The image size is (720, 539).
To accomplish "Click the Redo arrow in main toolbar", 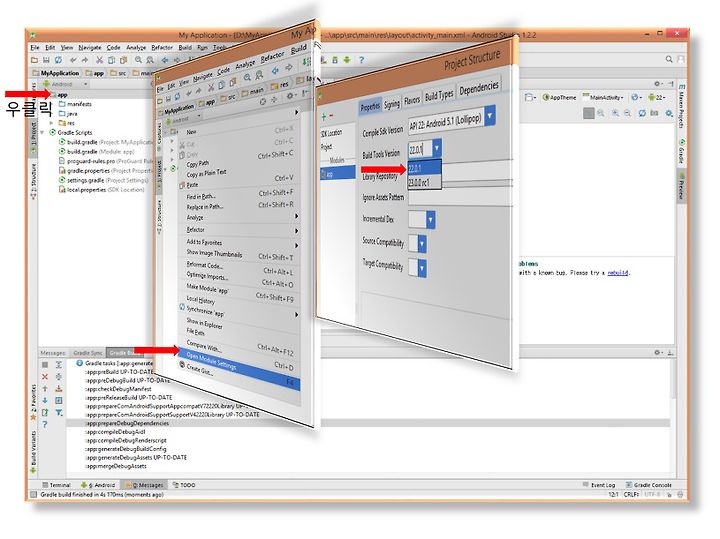I will [85, 60].
